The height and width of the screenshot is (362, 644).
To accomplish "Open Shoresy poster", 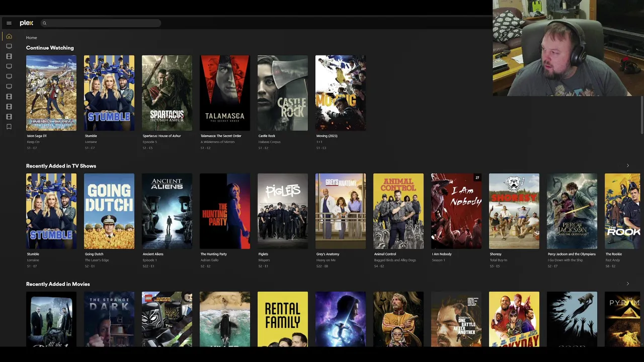I will click(514, 211).
